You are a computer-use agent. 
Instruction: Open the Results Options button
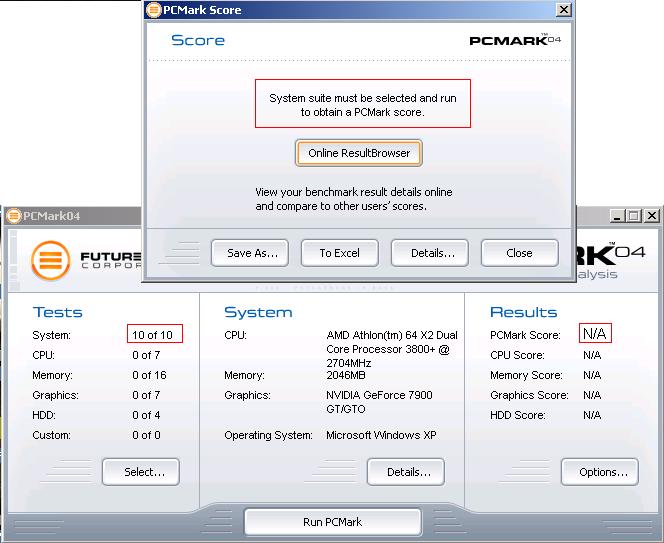click(x=600, y=472)
